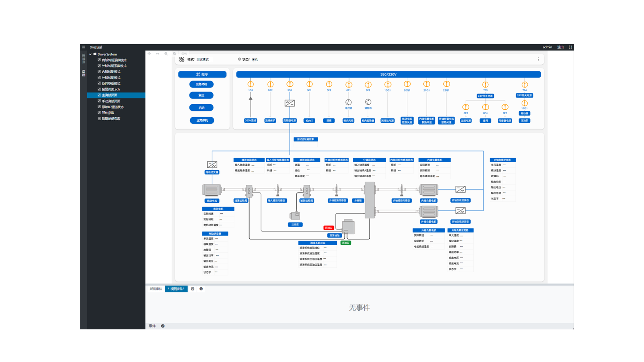Toggle fullscreen via the top-right icon
Image resolution: width=644 pixels, height=362 pixels.
[570, 47]
